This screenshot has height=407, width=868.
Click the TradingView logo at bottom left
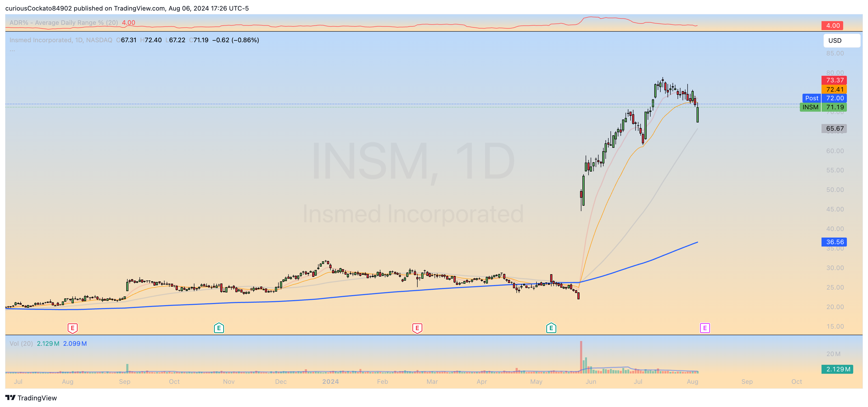pyautogui.click(x=31, y=397)
